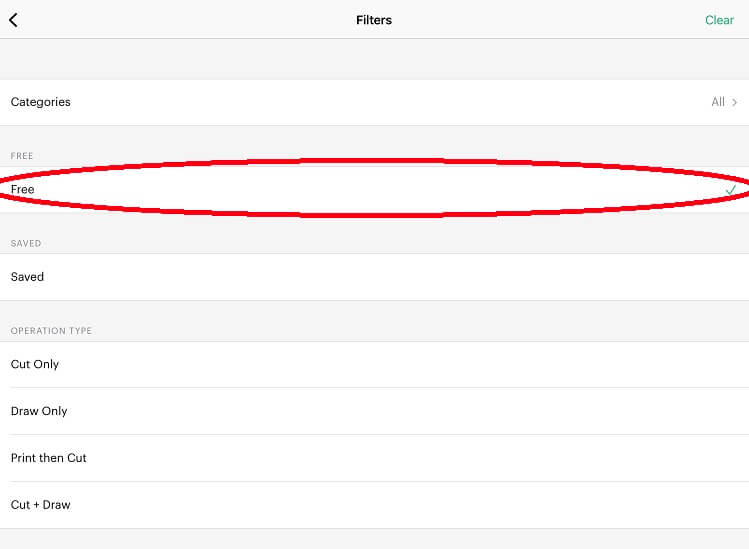The height and width of the screenshot is (549, 749).
Task: Click the All value in Categories
Action: click(718, 102)
